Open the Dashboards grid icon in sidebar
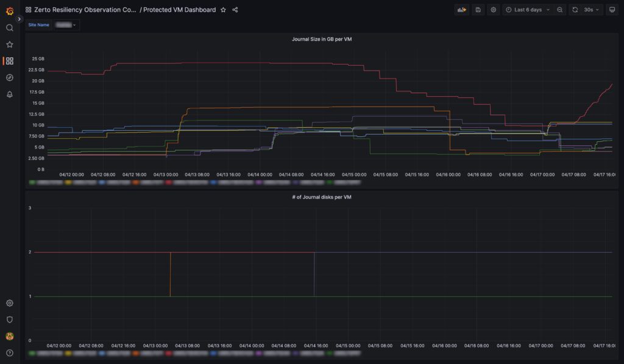 click(x=10, y=61)
